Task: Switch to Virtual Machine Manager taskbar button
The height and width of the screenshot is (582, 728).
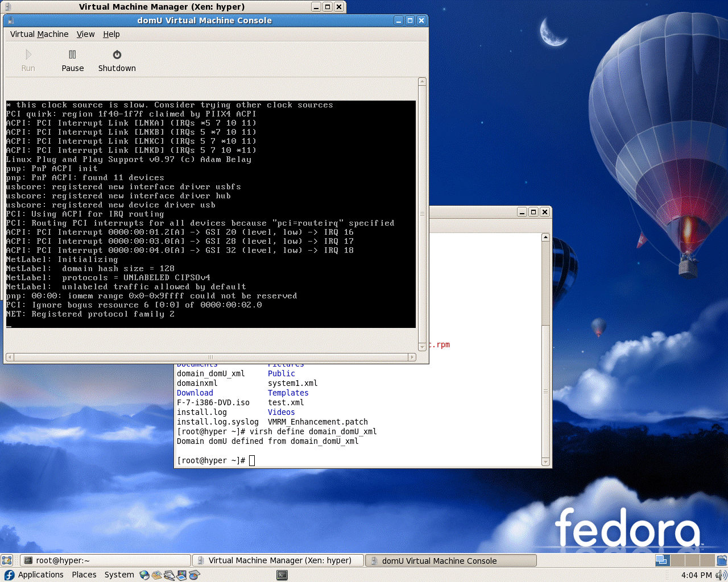Action: point(279,560)
